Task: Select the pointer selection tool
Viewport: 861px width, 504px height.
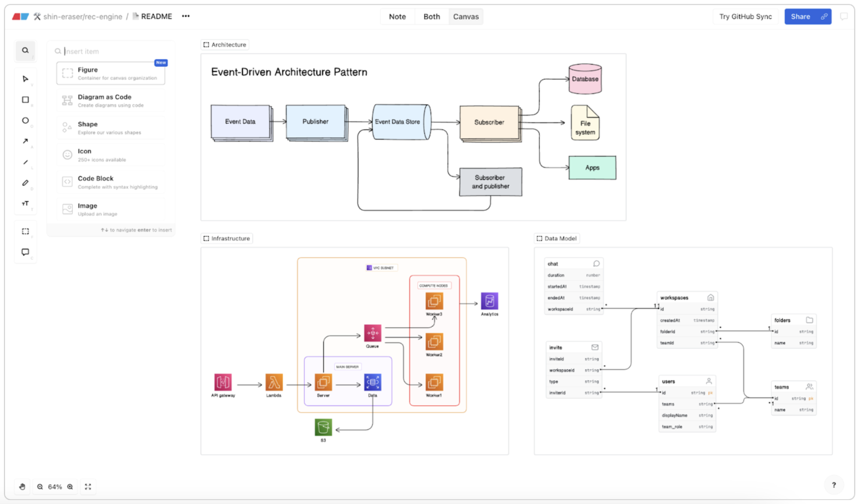Action: tap(25, 78)
